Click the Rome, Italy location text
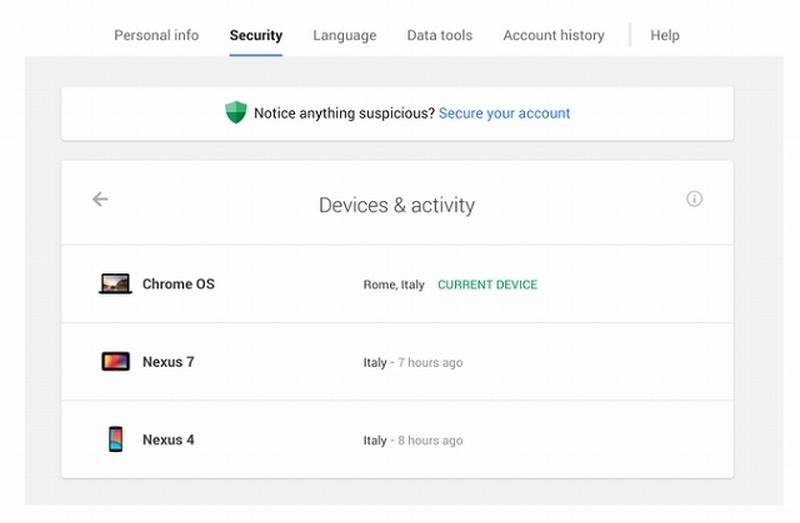Image resolution: width=800 pixels, height=523 pixels. (x=393, y=285)
